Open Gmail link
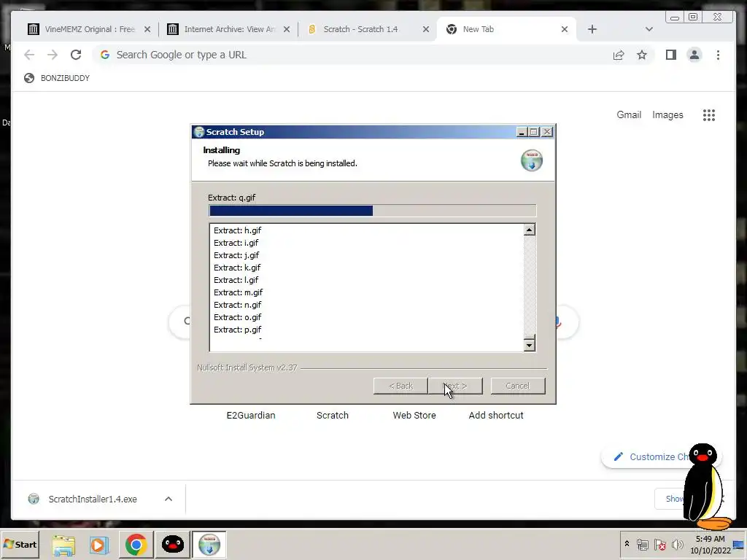The width and height of the screenshot is (747, 560). point(629,114)
